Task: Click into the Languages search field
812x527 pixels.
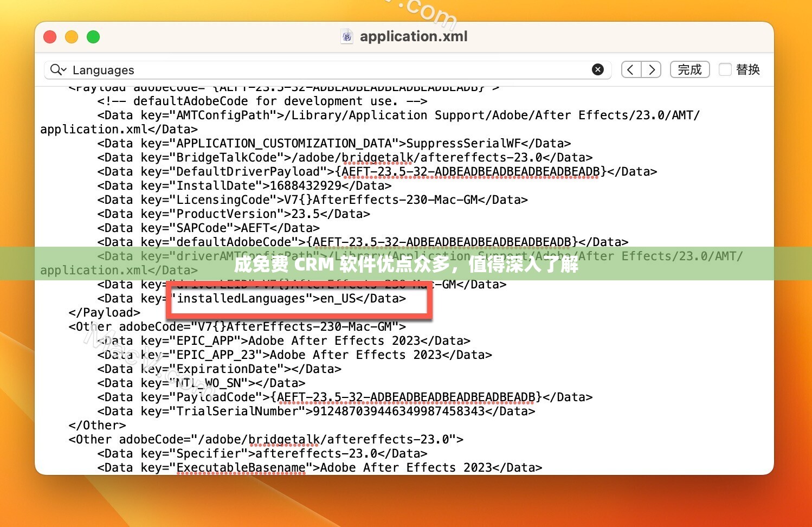Action: click(x=327, y=69)
